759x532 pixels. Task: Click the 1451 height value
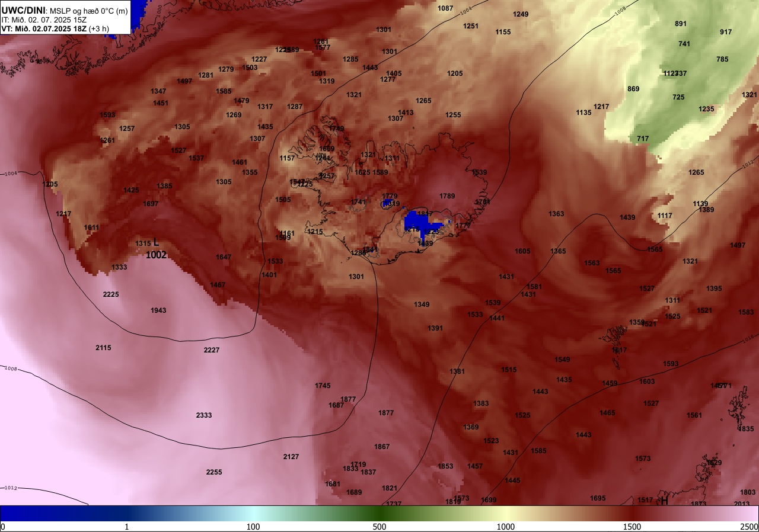(x=161, y=103)
